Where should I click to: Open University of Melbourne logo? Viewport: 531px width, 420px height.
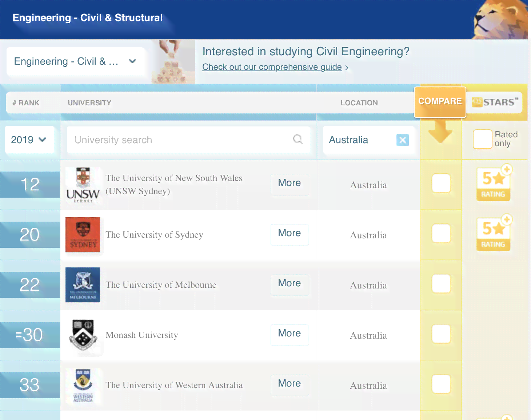click(83, 285)
